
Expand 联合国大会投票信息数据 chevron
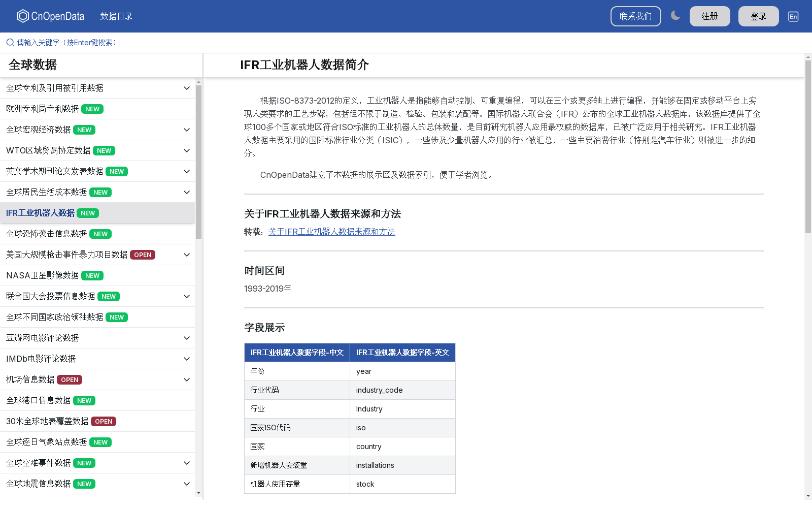187,296
